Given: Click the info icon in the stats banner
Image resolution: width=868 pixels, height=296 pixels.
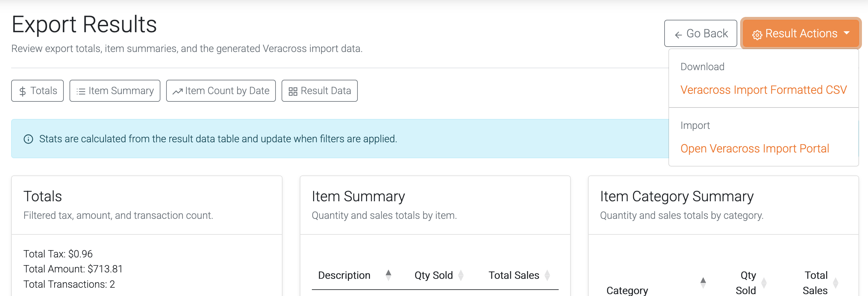Looking at the screenshot, I should pos(28,139).
